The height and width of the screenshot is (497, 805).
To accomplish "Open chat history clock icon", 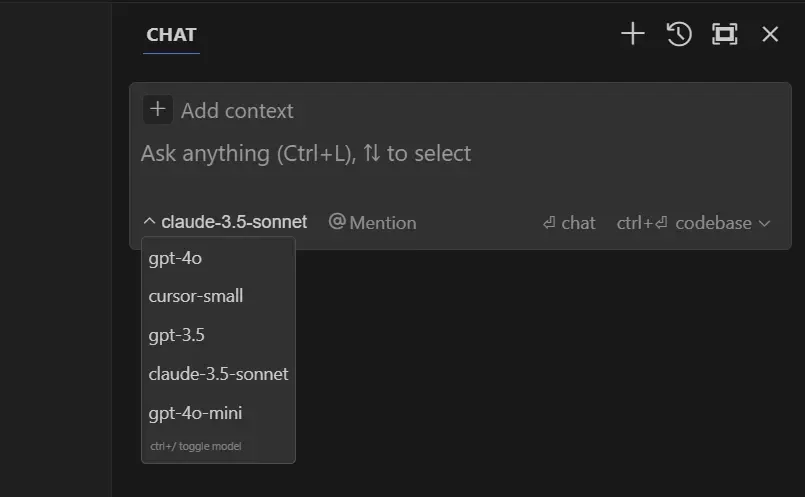I will pyautogui.click(x=679, y=34).
